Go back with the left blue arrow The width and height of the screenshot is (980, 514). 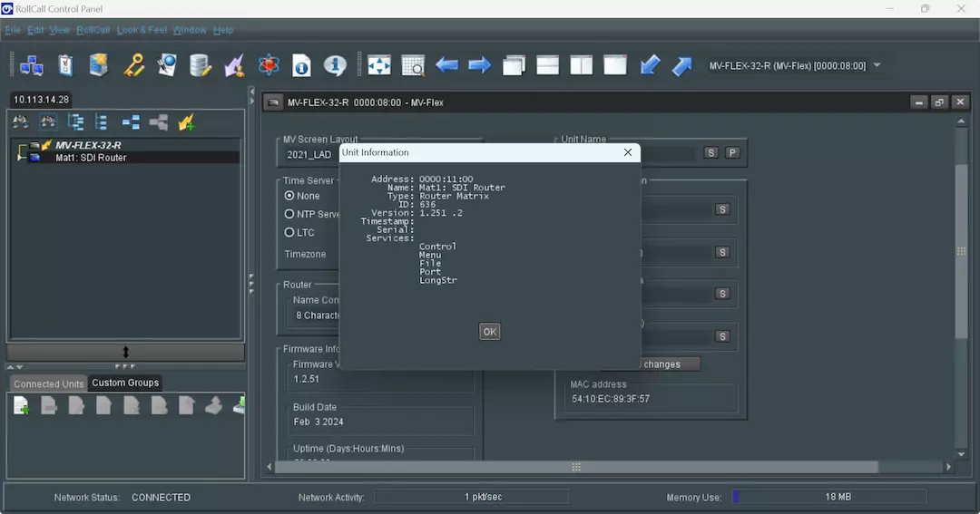point(446,65)
